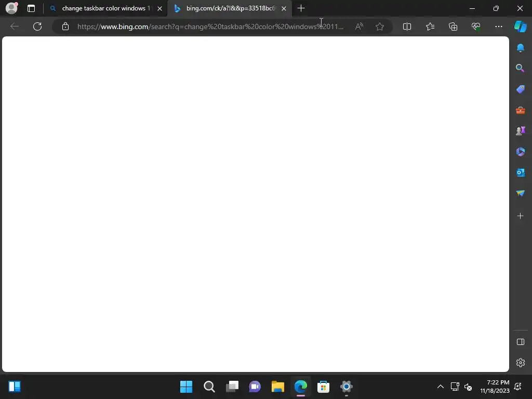Viewport: 532px width, 399px height.
Task: Open sidebar Drop paper plane icon
Action: (x=521, y=193)
